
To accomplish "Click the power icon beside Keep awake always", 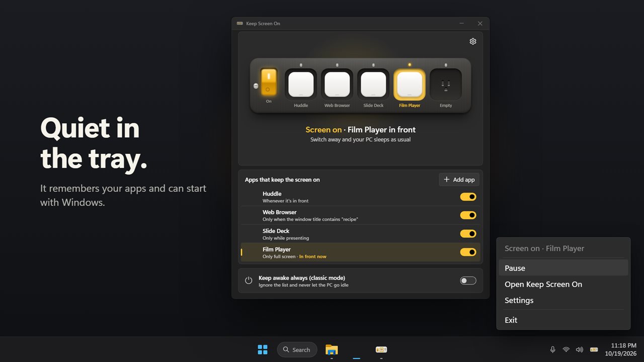I will coord(249,281).
